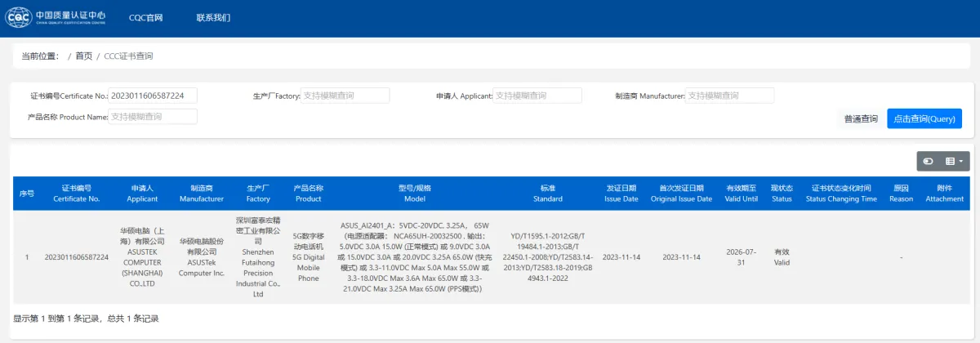Screen dimensions: 980x343
Task: Select the ASUSTEK COMPUTER (SHANGHAI) applicant cell
Action: tap(142, 257)
